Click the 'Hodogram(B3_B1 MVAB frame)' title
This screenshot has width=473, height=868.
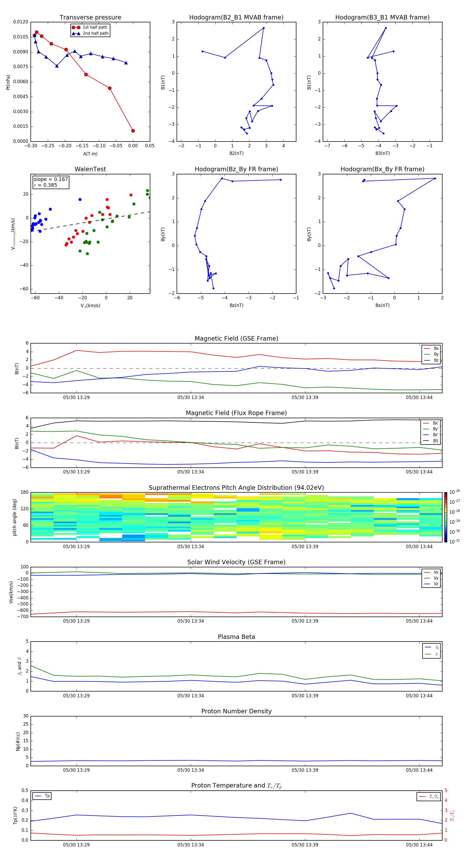click(x=382, y=18)
